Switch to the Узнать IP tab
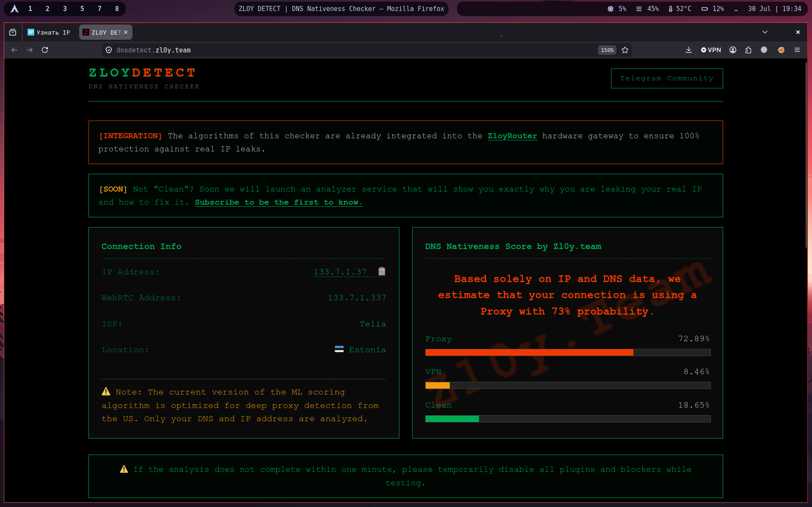The height and width of the screenshot is (507, 812). tap(49, 32)
